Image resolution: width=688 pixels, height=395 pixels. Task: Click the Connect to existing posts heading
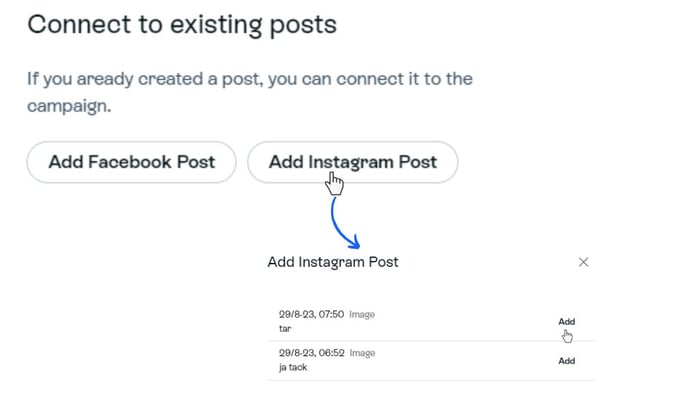pyautogui.click(x=182, y=24)
